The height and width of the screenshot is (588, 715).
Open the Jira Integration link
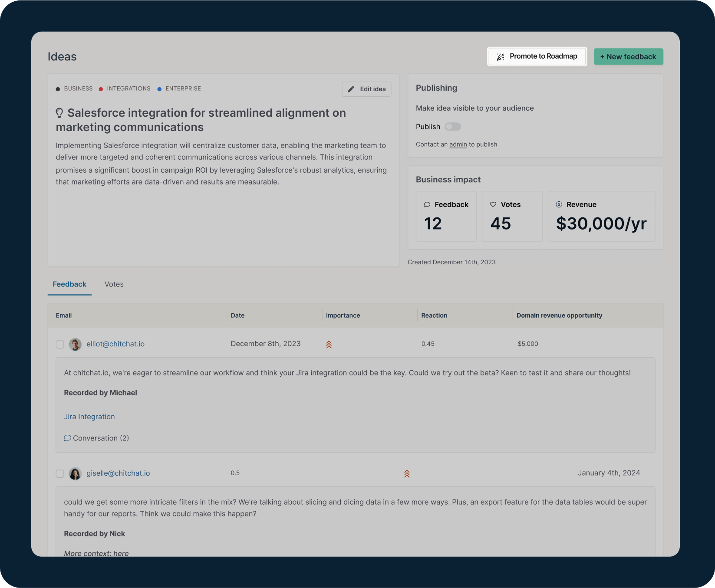(x=89, y=417)
